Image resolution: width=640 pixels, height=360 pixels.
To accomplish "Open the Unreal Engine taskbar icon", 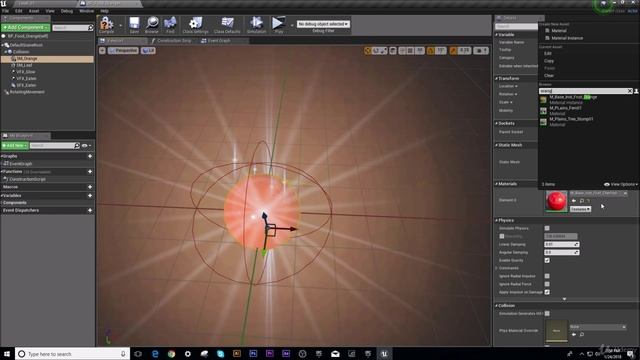I will 384,353.
